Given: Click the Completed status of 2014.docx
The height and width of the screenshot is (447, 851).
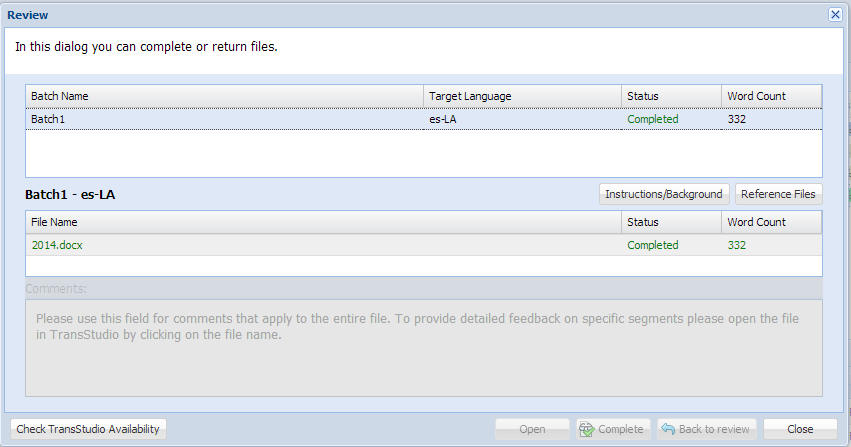Looking at the screenshot, I should (x=653, y=245).
